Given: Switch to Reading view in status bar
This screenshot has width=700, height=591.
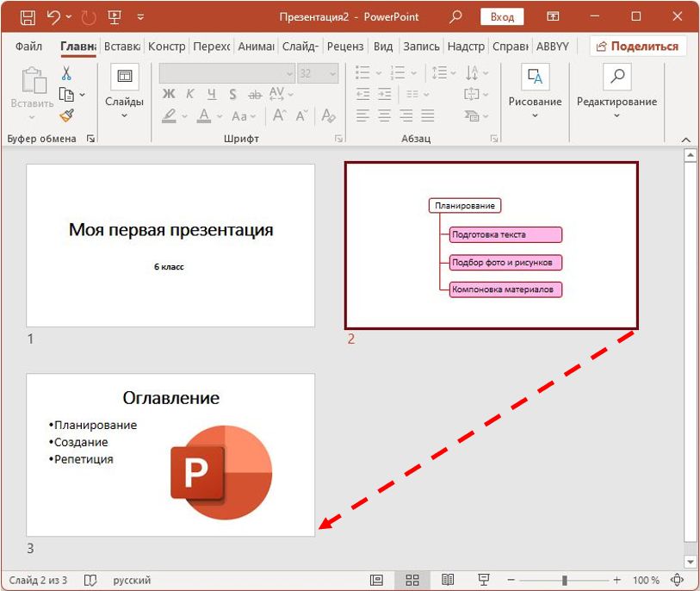Looking at the screenshot, I should [x=447, y=581].
